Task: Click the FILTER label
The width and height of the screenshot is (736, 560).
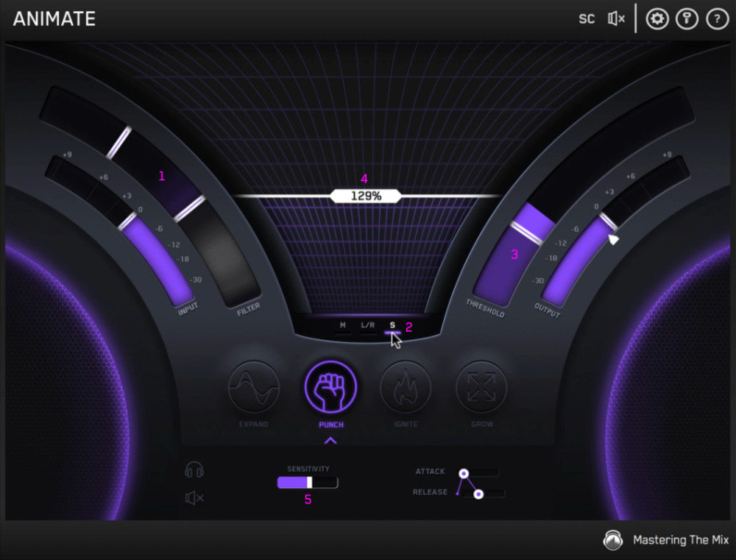Action: (x=249, y=309)
